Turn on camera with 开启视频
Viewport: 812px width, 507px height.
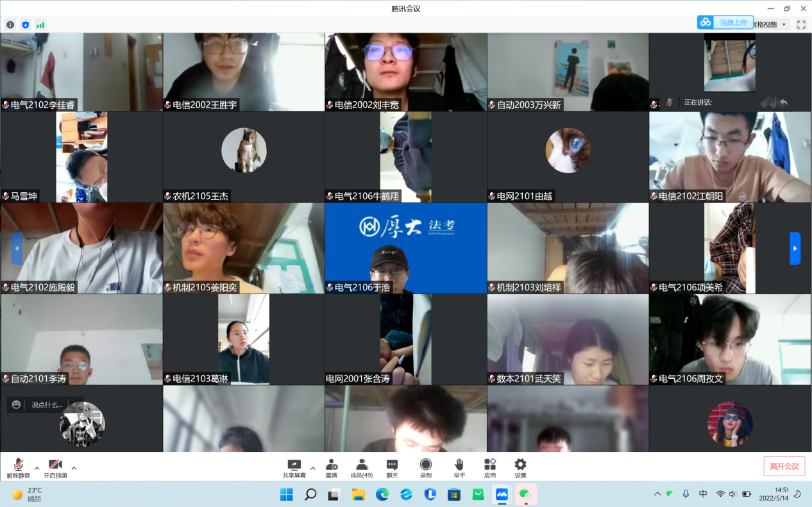[55, 469]
